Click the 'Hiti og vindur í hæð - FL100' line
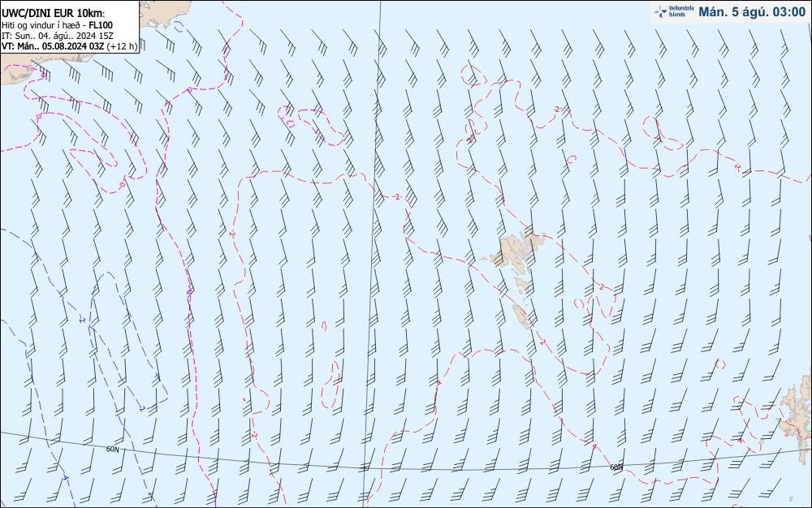Image resolution: width=812 pixels, height=508 pixels. (57, 25)
